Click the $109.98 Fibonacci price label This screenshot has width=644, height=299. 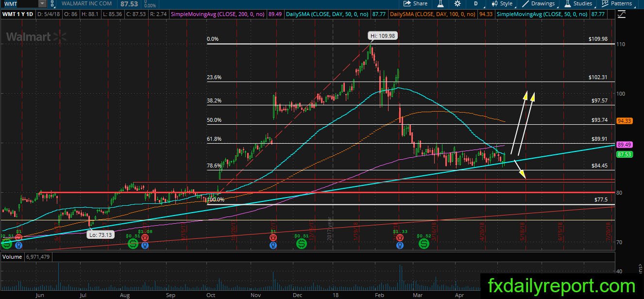coord(597,39)
